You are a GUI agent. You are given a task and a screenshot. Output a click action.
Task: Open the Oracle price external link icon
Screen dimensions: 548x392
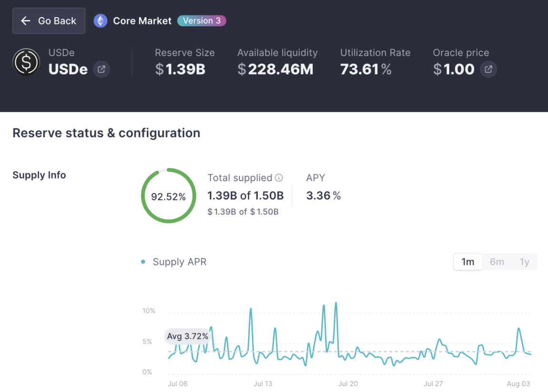(488, 69)
